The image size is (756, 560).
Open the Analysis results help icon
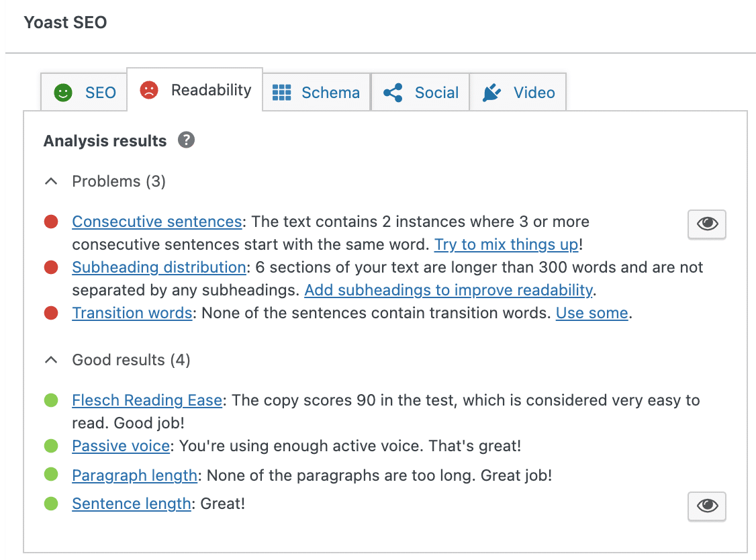tap(186, 140)
